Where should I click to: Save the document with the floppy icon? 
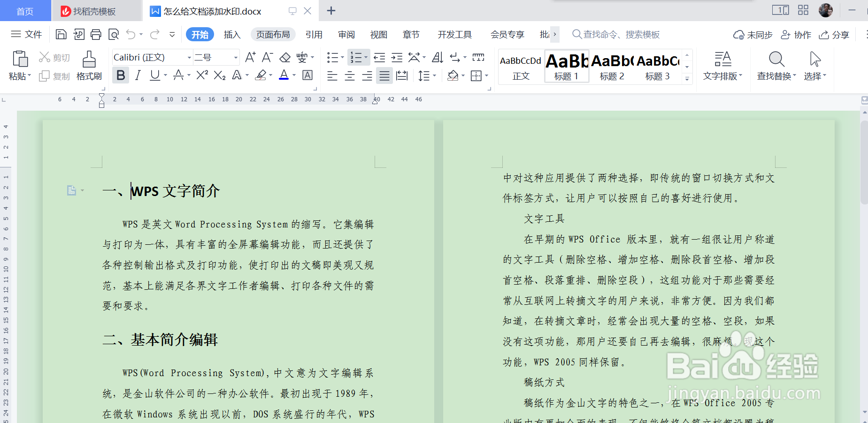pyautogui.click(x=61, y=34)
